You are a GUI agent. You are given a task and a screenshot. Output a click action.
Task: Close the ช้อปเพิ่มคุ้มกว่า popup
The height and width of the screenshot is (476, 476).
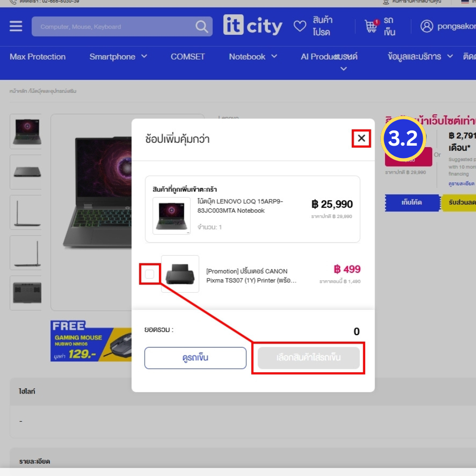point(361,139)
